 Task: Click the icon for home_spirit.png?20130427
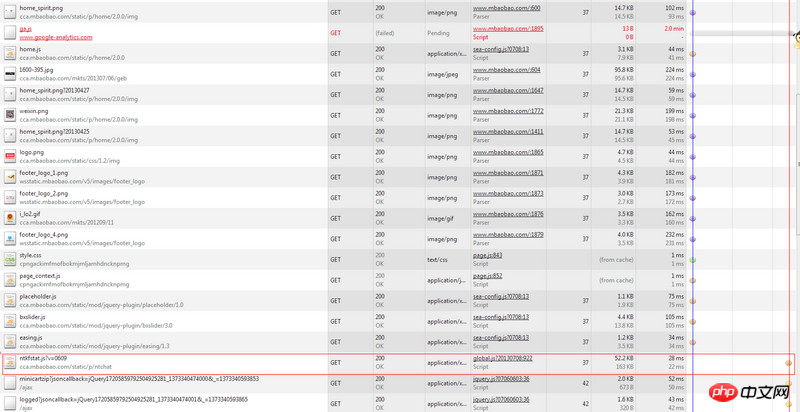click(x=10, y=95)
